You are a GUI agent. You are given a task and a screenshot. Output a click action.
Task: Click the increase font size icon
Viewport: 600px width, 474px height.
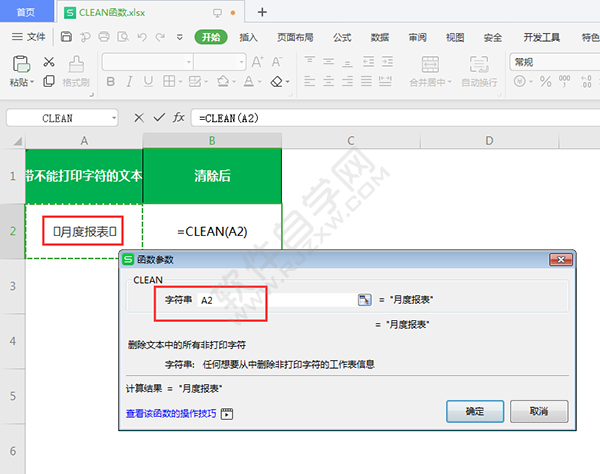tap(258, 61)
